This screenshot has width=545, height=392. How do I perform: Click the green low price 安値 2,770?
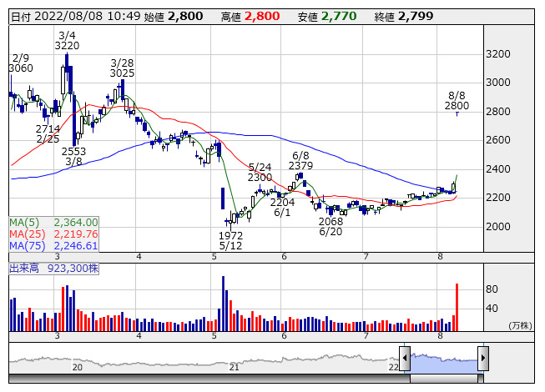click(x=327, y=17)
